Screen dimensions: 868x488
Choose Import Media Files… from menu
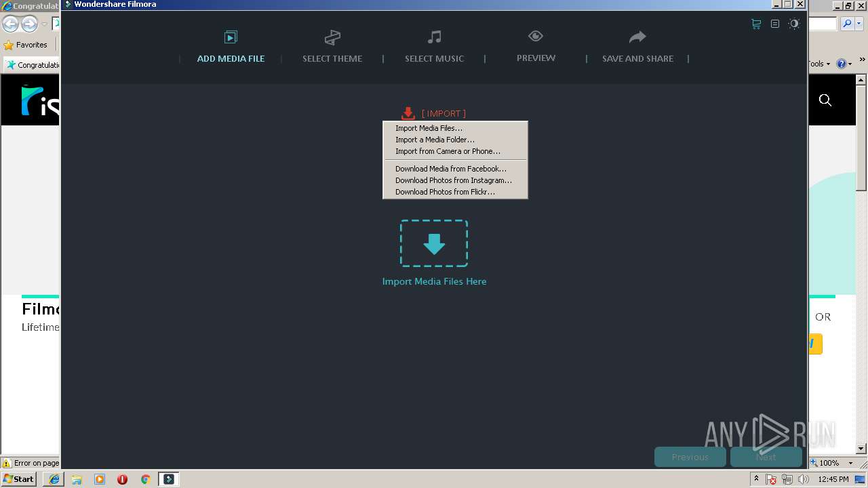pos(455,128)
